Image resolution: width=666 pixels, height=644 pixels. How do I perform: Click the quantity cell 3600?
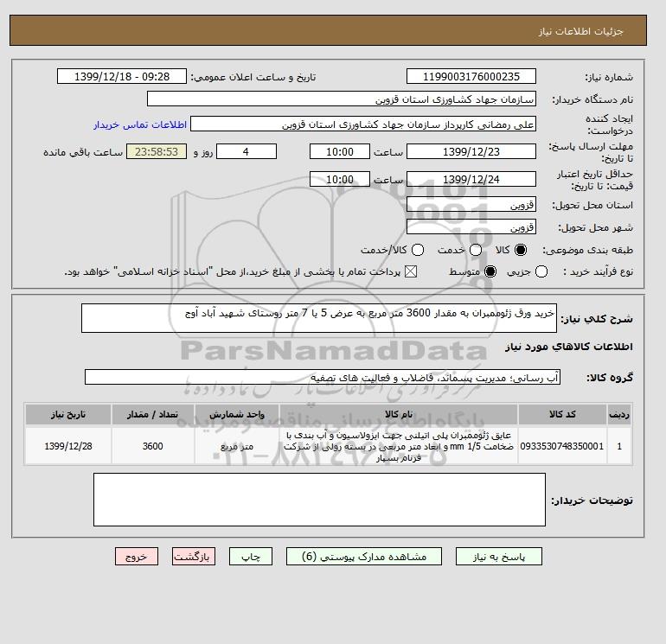(153, 446)
